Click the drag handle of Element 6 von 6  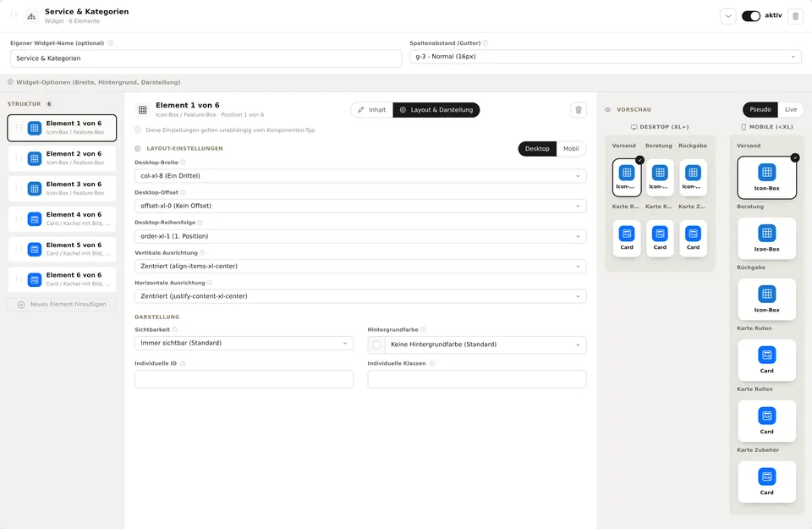click(19, 279)
